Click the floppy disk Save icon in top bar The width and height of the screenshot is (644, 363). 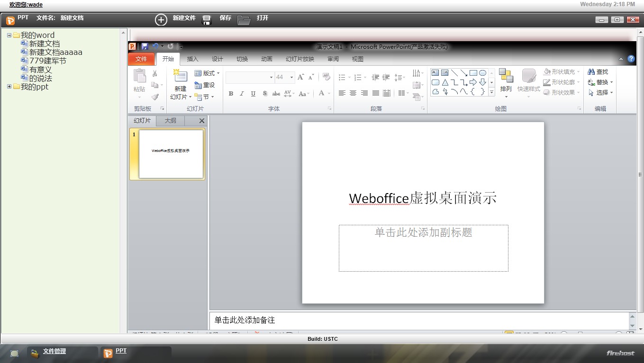206,20
